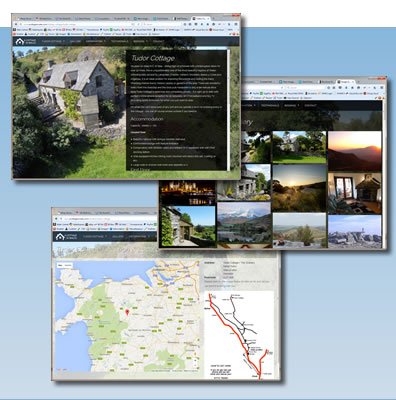The width and height of the screenshot is (396, 400).
Task: Switch the Google map to Satellite view
Action: pos(68,265)
